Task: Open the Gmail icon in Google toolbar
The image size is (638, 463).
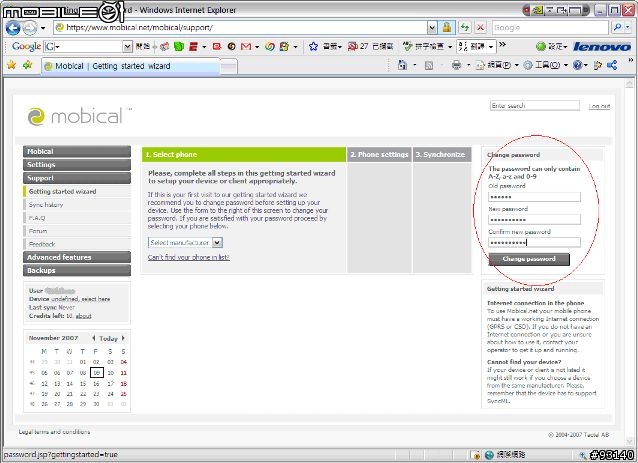Action: (246, 46)
